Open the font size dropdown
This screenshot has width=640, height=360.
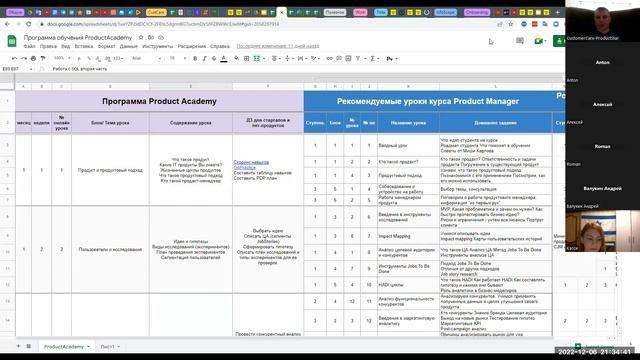pyautogui.click(x=178, y=58)
